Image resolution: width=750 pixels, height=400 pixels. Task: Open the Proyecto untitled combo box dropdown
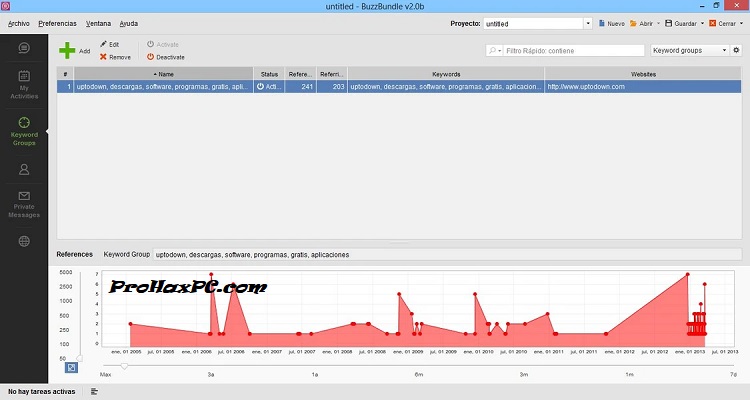click(x=588, y=23)
